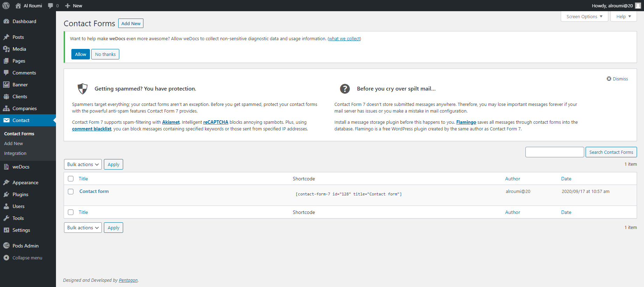This screenshot has width=644, height=287.
Task: Open Integration submenu item
Action: pos(15,153)
